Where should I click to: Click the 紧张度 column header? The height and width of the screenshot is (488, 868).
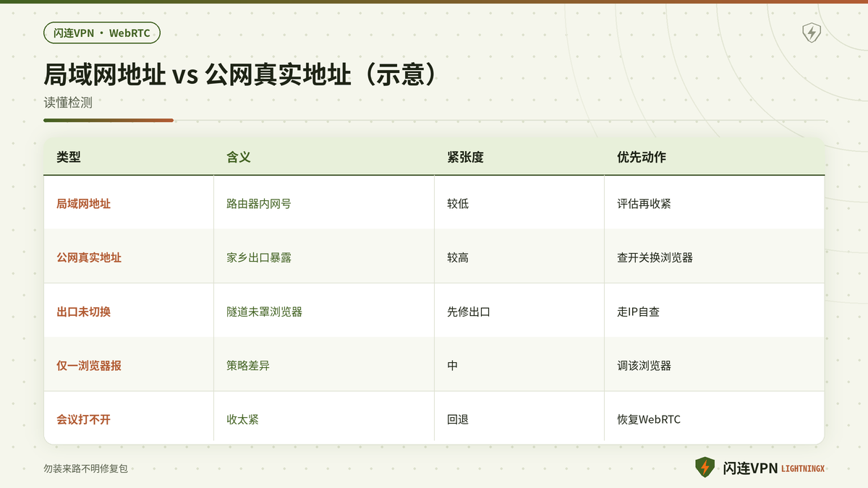[x=465, y=157]
